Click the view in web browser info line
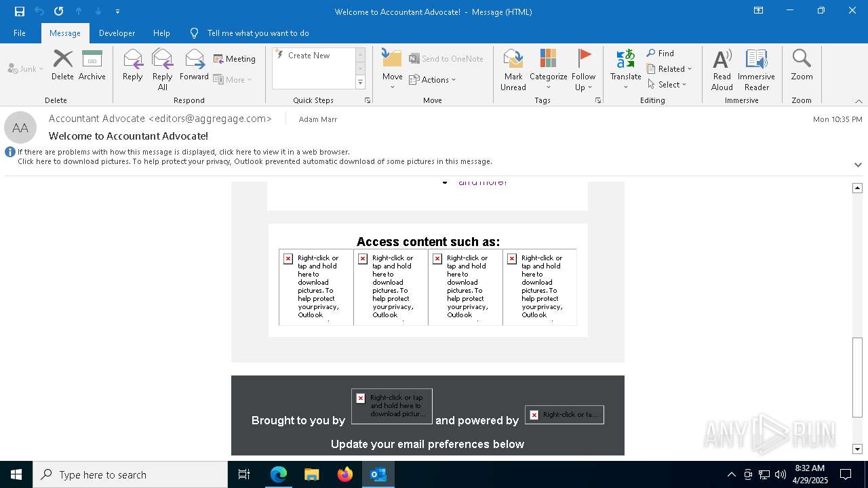This screenshot has height=488, width=868. [184, 152]
